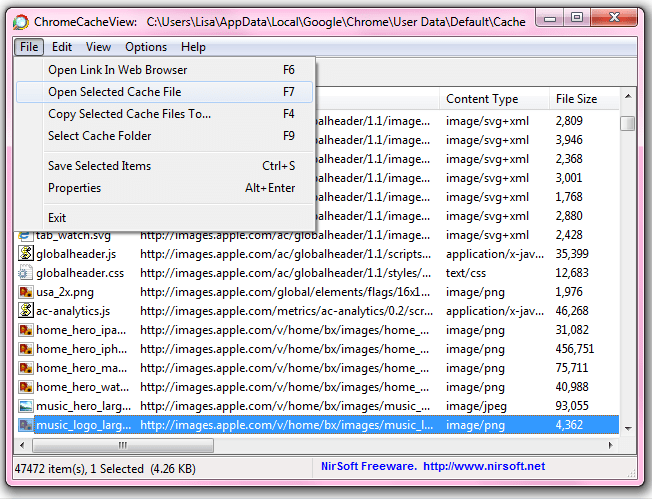Click the file size value 2,809
The image size is (652, 499).
click(x=569, y=121)
